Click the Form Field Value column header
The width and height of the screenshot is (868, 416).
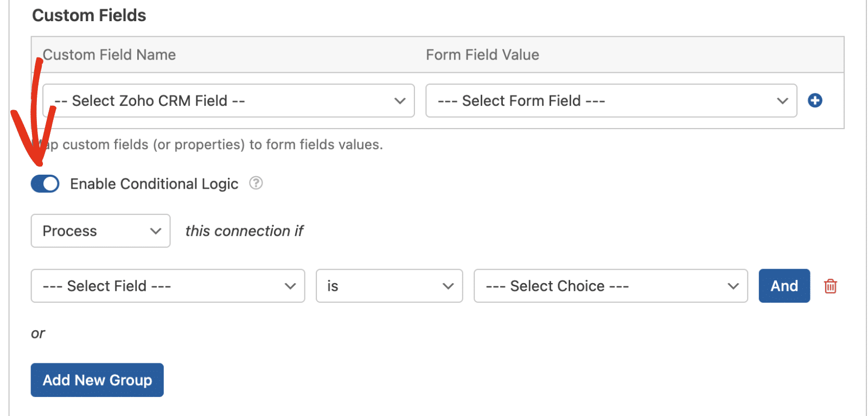[x=482, y=55]
